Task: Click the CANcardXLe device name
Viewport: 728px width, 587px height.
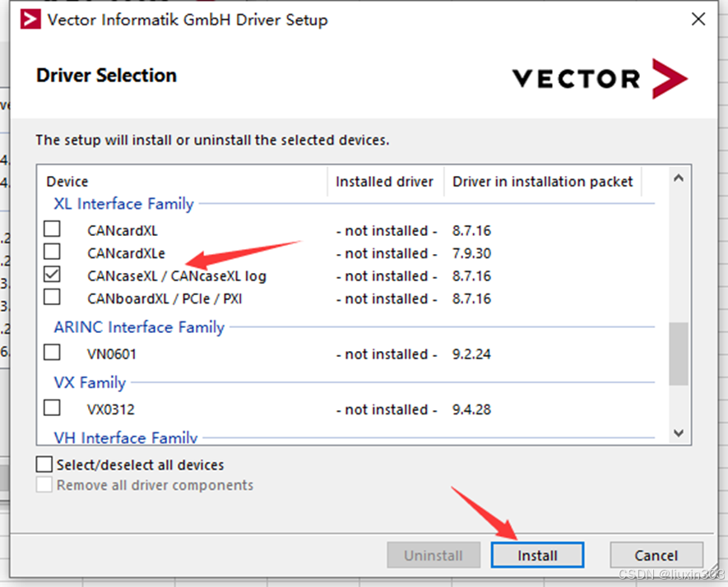Action: (127, 253)
